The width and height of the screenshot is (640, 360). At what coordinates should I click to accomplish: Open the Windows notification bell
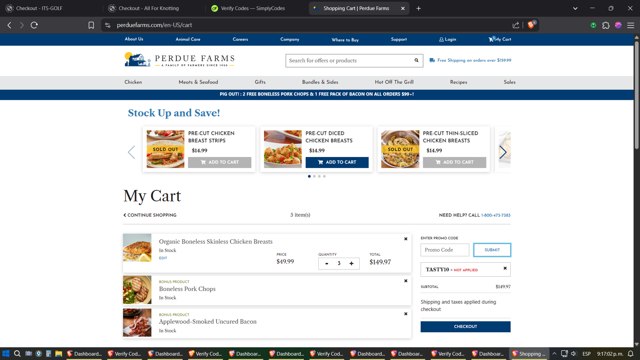pyautogui.click(x=631, y=353)
